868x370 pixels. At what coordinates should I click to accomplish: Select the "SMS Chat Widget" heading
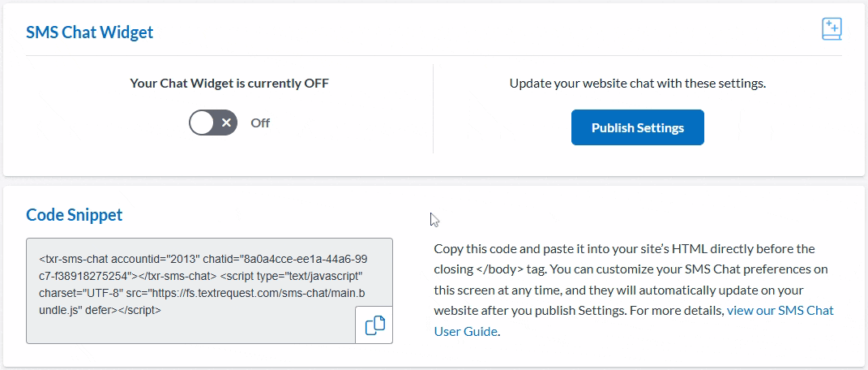point(89,32)
